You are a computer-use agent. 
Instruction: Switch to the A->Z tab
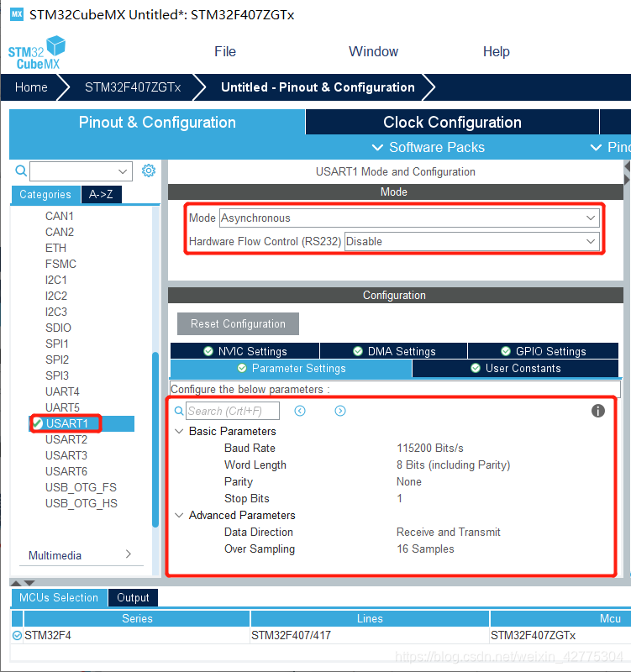click(101, 194)
